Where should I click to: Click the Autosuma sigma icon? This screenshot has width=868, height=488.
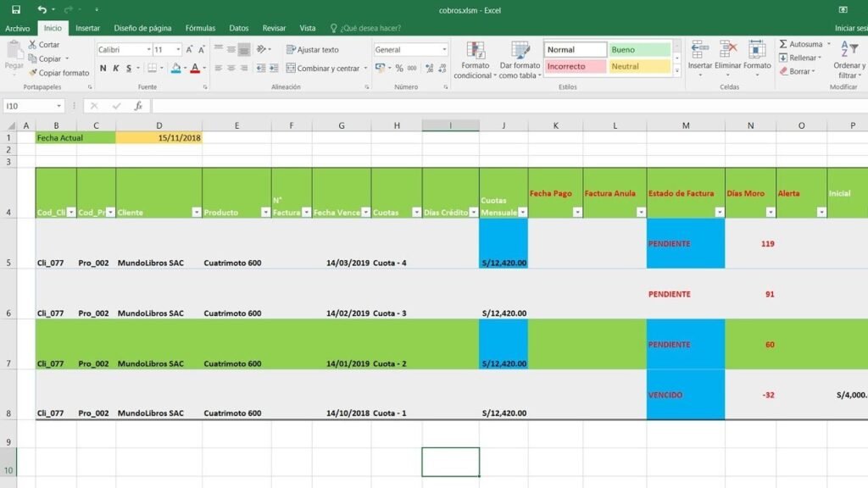click(x=783, y=44)
